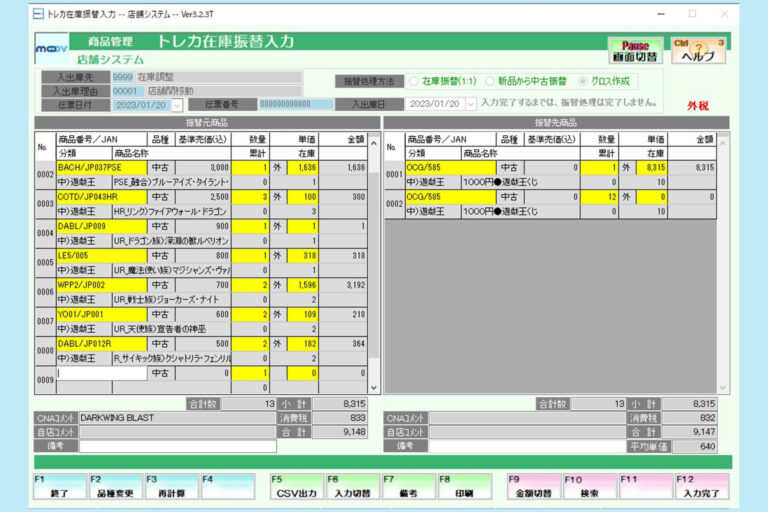Click product name ジョーカーズ・ナイト
The height and width of the screenshot is (512, 768).
click(188, 300)
